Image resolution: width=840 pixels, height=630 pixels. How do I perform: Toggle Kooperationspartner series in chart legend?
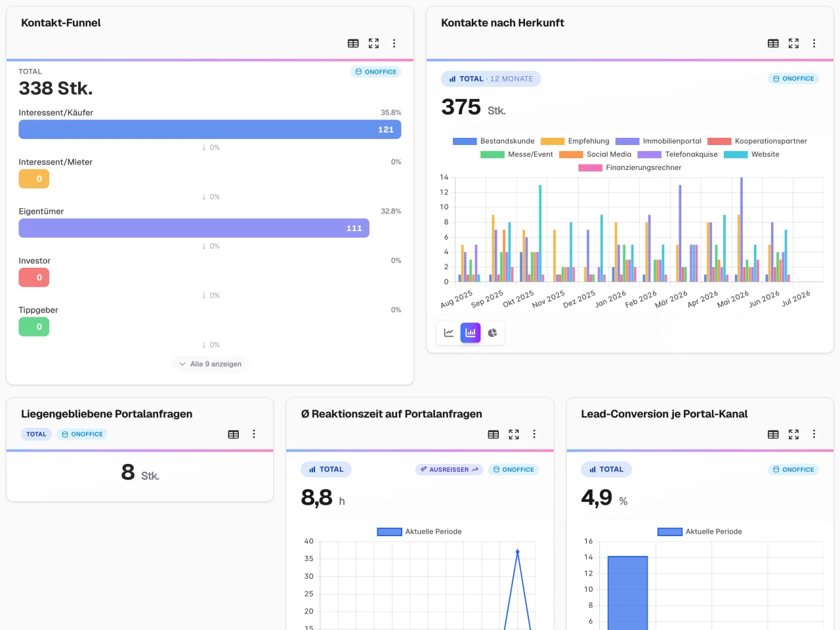[x=757, y=141]
